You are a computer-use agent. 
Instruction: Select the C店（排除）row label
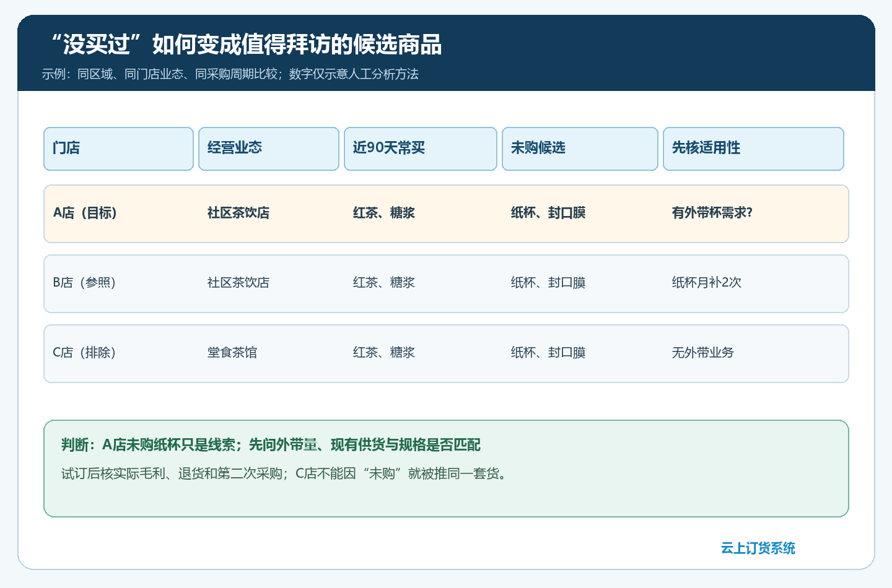pos(84,353)
